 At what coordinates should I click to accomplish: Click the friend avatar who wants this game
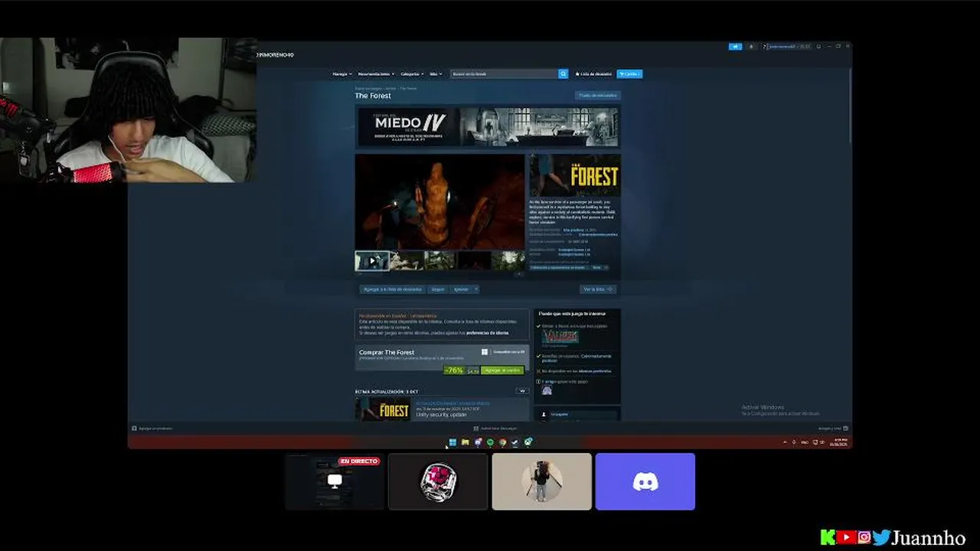coord(547,390)
